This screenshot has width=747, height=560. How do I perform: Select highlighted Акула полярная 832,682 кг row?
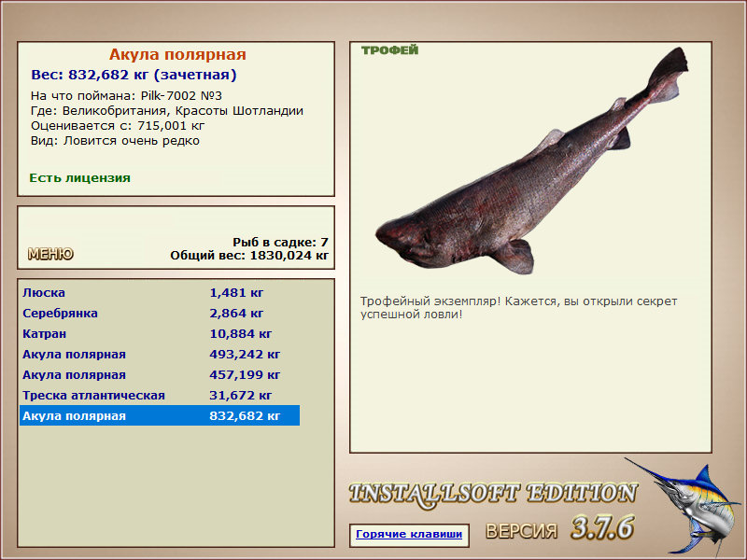[160, 415]
